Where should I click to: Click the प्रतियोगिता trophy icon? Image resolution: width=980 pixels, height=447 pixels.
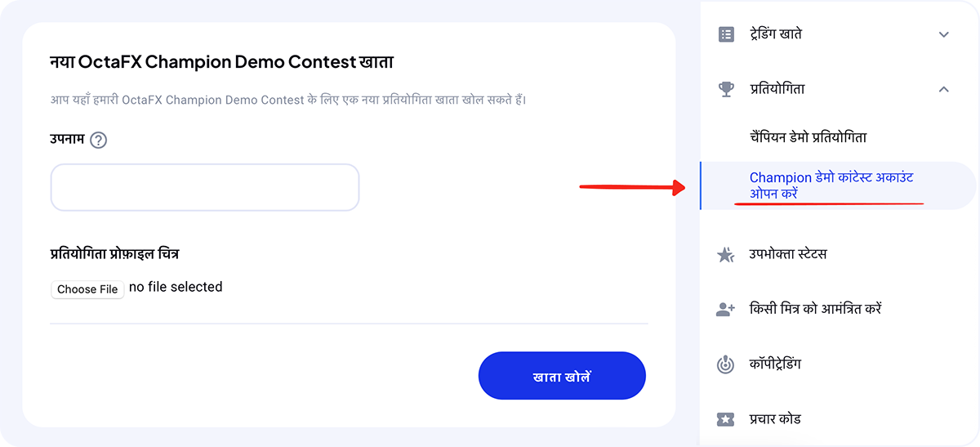click(x=726, y=89)
